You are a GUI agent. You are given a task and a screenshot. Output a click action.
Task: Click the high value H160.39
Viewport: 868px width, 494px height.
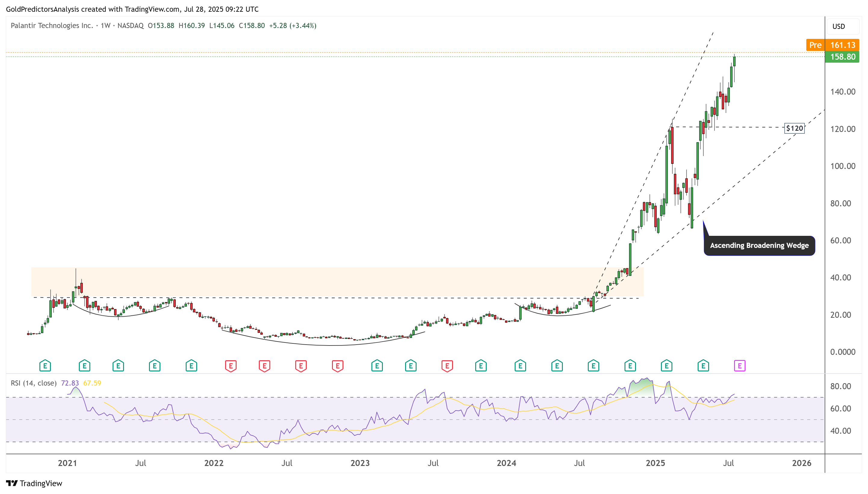pyautogui.click(x=191, y=25)
